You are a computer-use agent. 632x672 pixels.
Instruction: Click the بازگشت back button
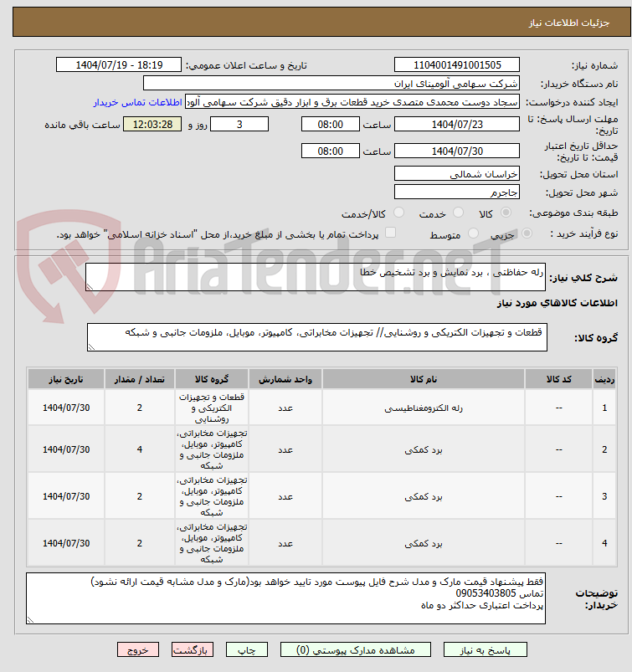(192, 649)
